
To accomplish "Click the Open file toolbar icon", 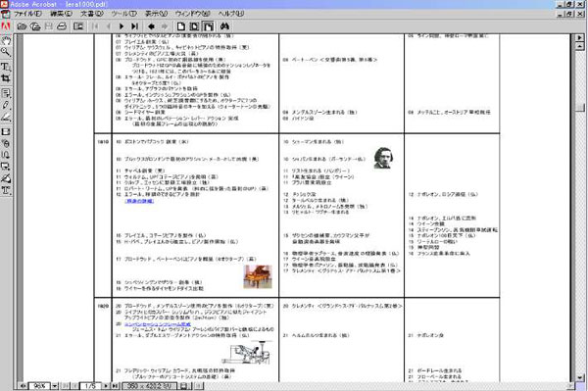I will 23,26.
